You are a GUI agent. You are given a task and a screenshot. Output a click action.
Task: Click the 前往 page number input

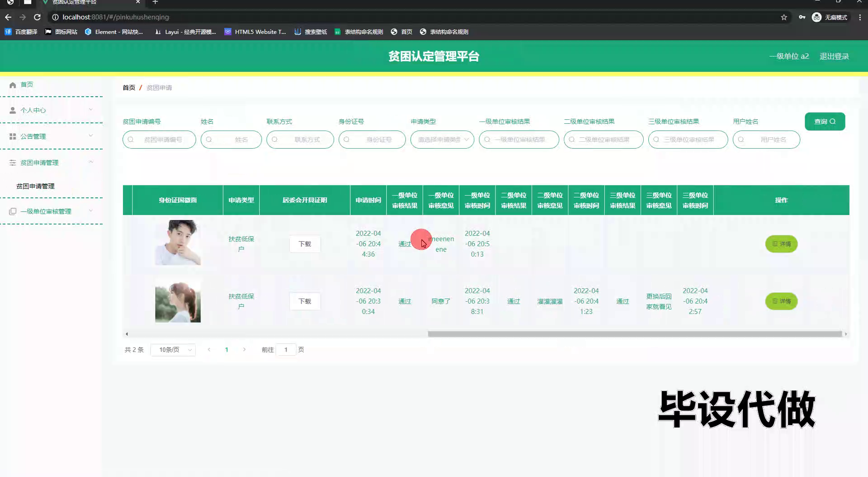tap(286, 350)
